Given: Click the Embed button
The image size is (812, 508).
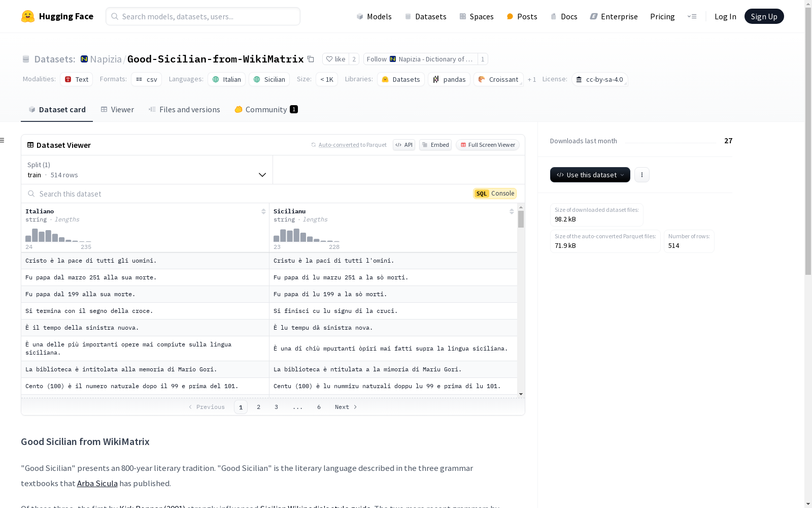Looking at the screenshot, I should [435, 145].
